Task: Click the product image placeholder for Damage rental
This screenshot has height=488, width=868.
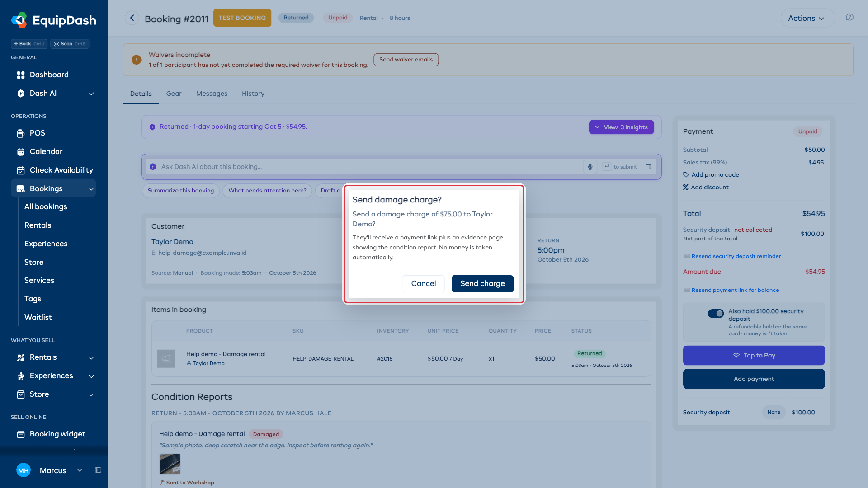Action: (x=166, y=359)
